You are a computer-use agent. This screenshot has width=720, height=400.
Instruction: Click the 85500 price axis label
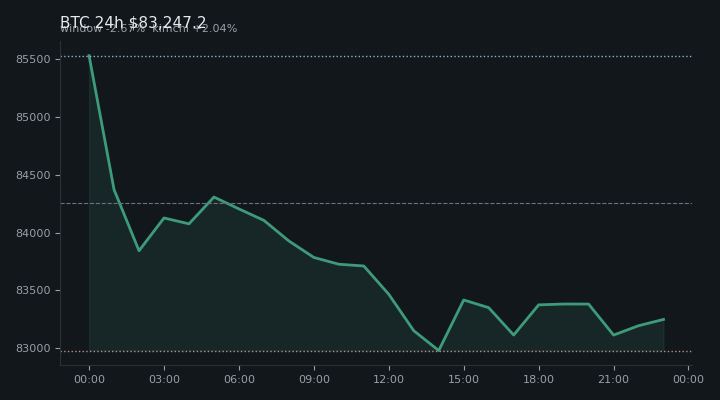(x=33, y=59)
